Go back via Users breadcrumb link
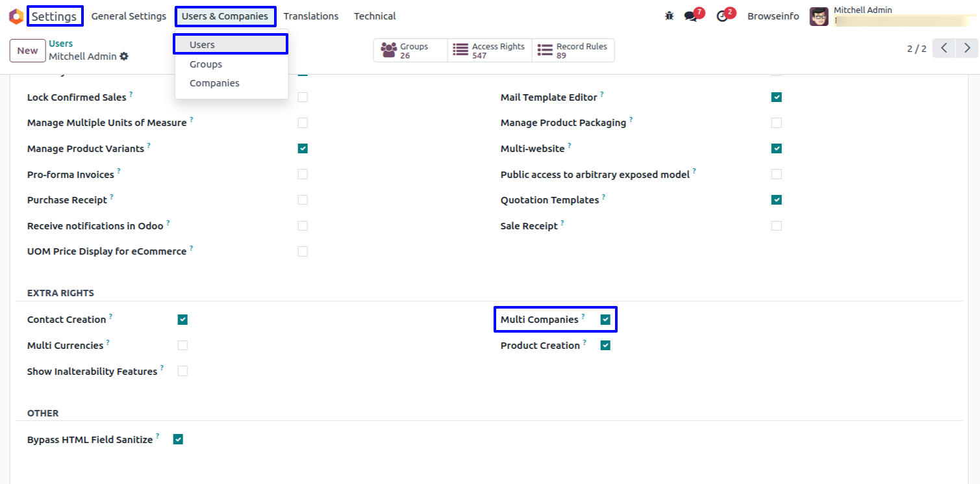This screenshot has height=484, width=980. (61, 44)
